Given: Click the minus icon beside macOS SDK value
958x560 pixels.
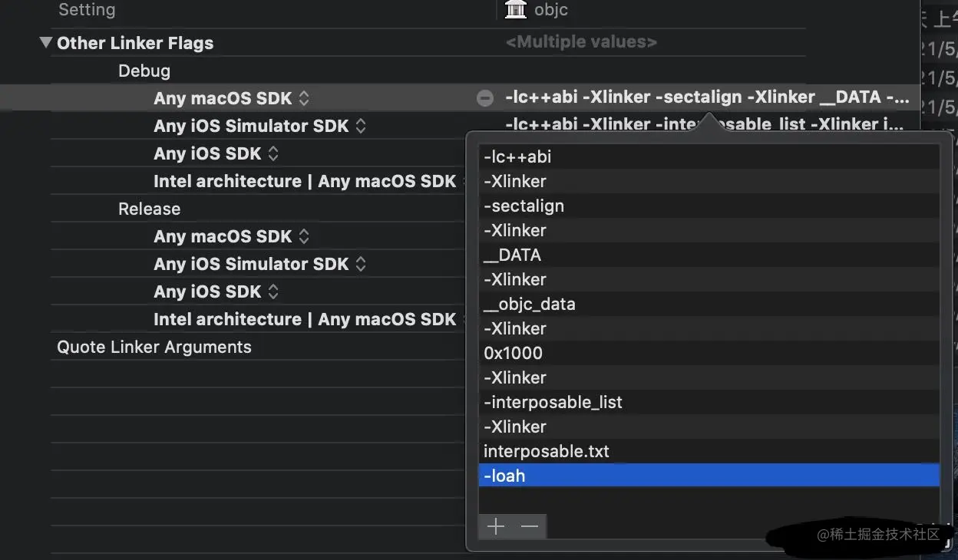Looking at the screenshot, I should (x=484, y=98).
